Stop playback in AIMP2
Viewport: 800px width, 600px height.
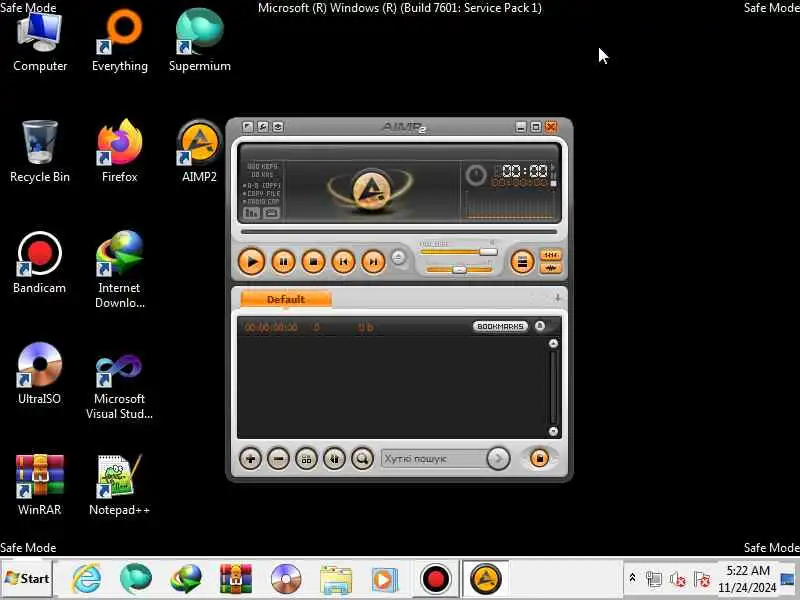(x=313, y=262)
